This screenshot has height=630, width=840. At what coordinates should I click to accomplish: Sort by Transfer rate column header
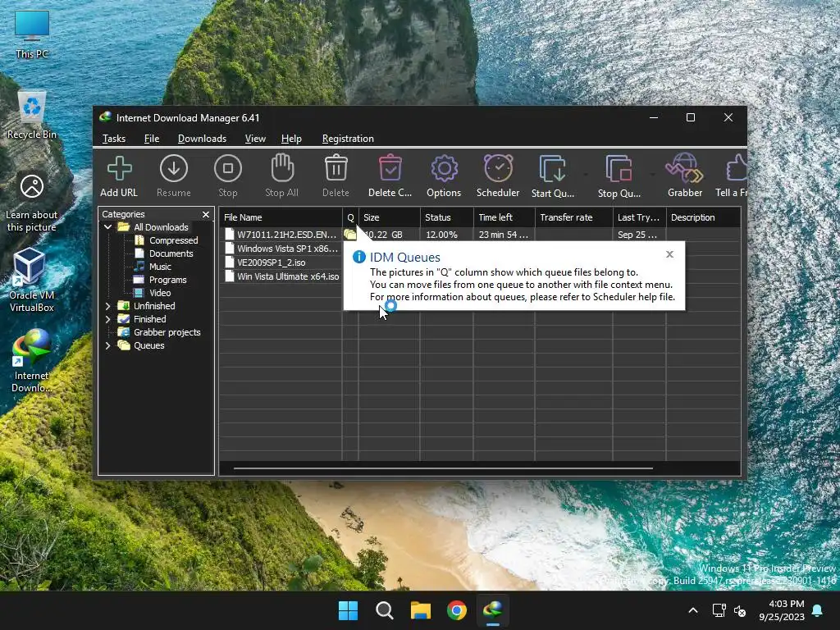point(573,217)
